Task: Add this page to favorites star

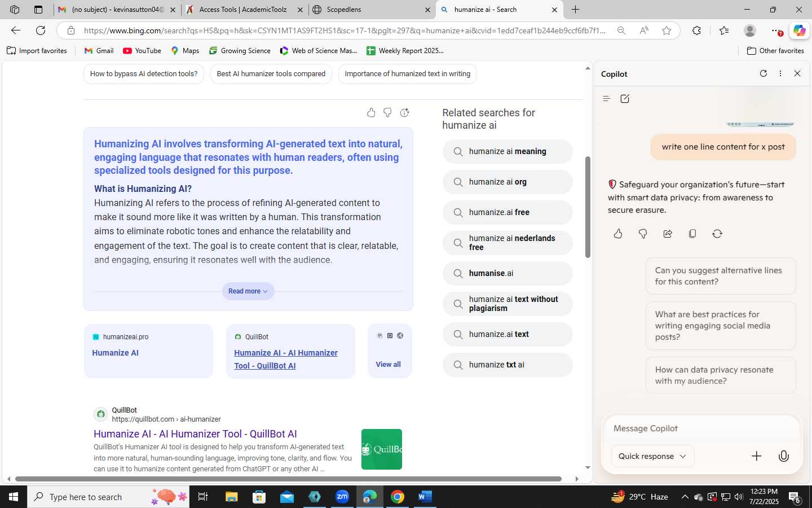Action: [667, 30]
